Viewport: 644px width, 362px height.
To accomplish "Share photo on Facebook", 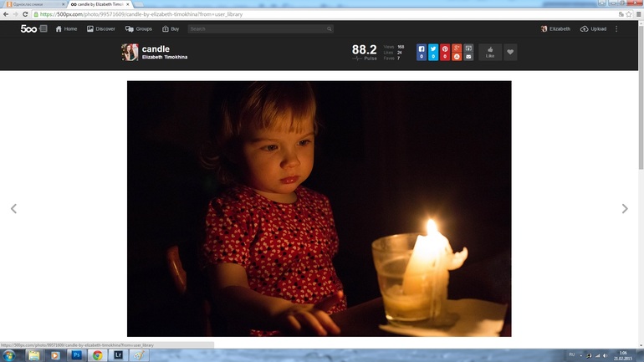I will pyautogui.click(x=422, y=49).
